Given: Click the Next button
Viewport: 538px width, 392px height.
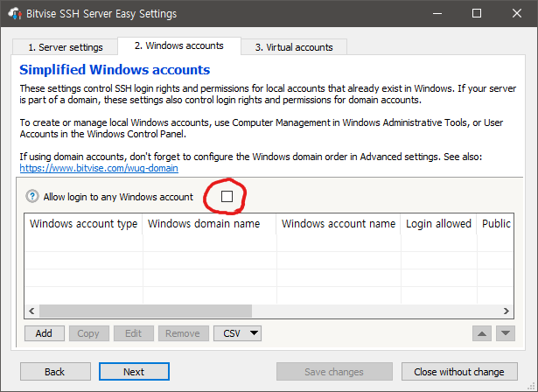Looking at the screenshot, I should coord(134,372).
